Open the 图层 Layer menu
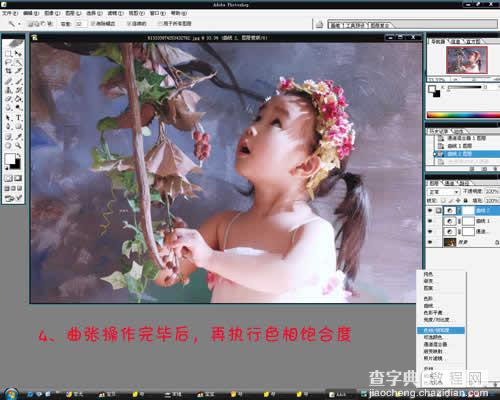 pos(73,13)
